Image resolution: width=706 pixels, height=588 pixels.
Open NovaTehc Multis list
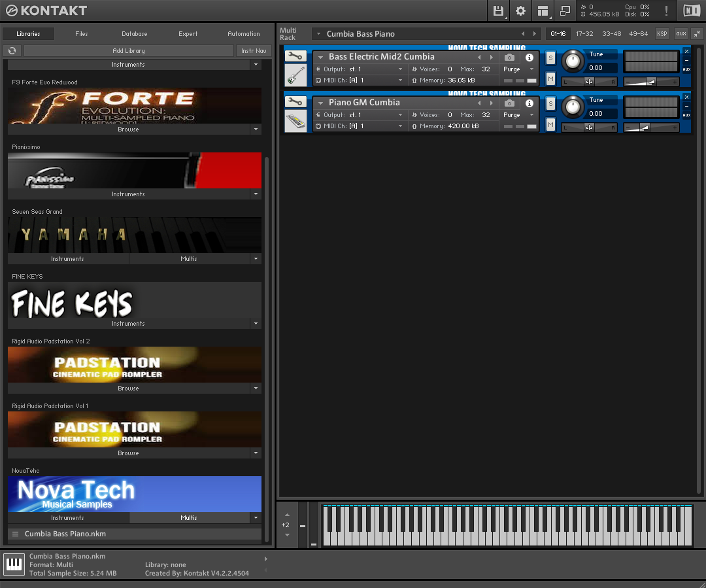[x=189, y=518]
